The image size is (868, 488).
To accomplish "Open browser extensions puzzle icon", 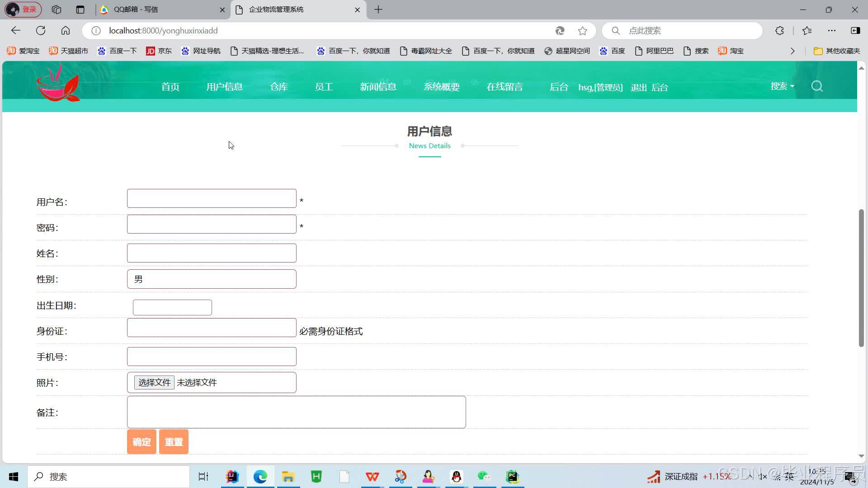I will pos(779,31).
